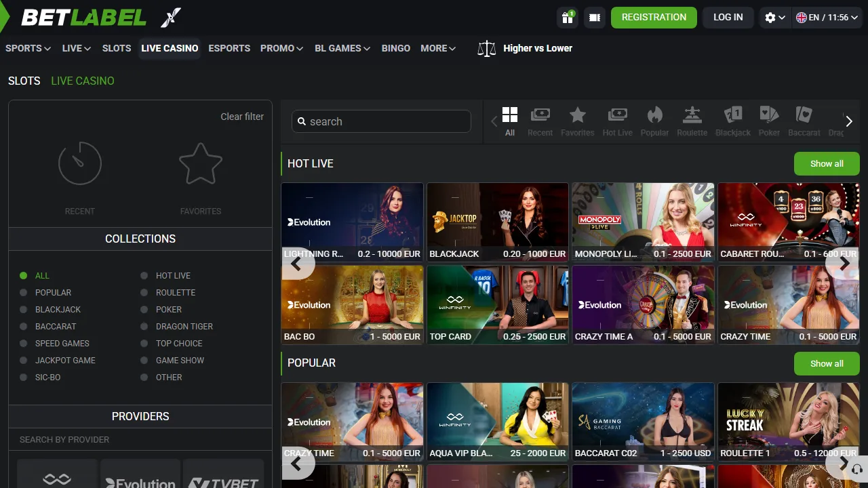The height and width of the screenshot is (488, 868).
Task: Select the ROULETTE collection radio
Action: coord(144,293)
